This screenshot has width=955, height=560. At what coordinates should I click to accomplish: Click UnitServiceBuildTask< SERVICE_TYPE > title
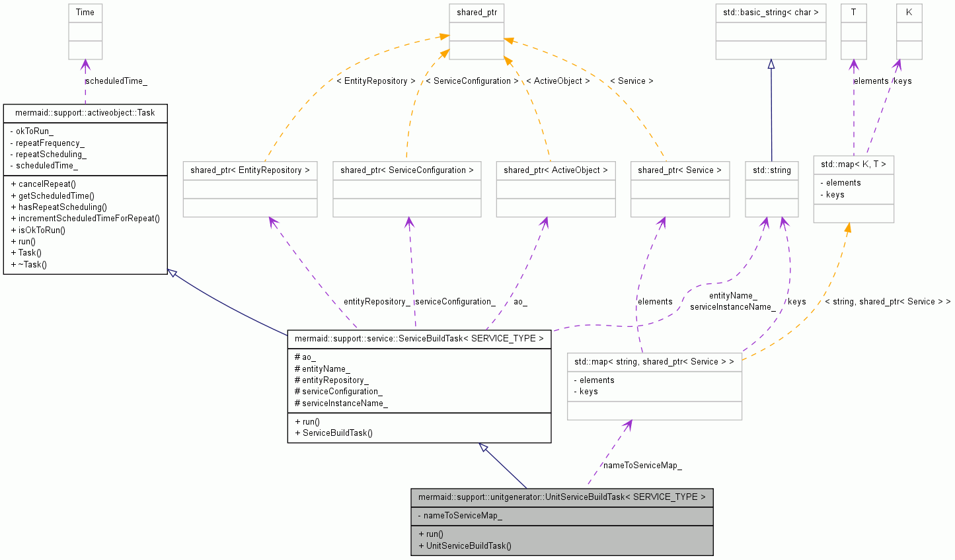click(562, 497)
